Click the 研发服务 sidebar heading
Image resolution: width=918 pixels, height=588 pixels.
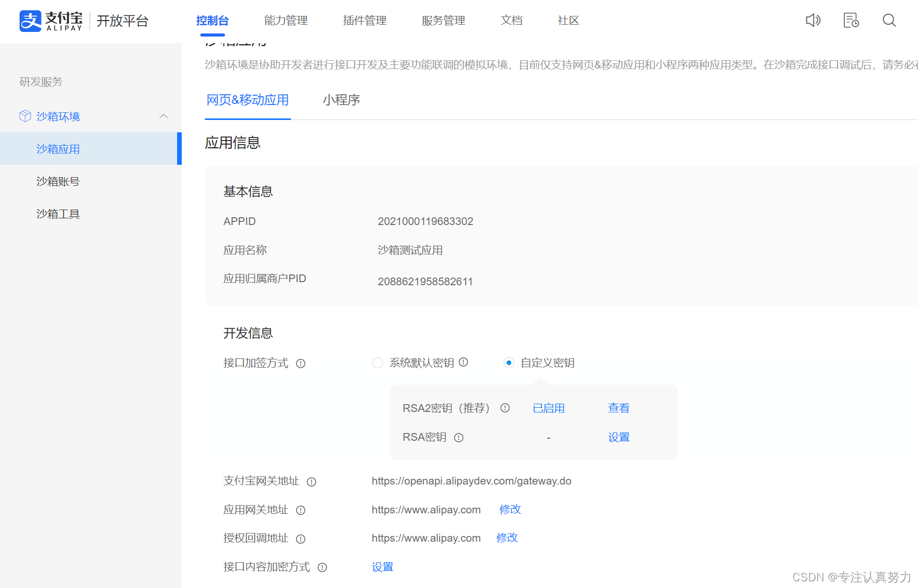coord(41,82)
